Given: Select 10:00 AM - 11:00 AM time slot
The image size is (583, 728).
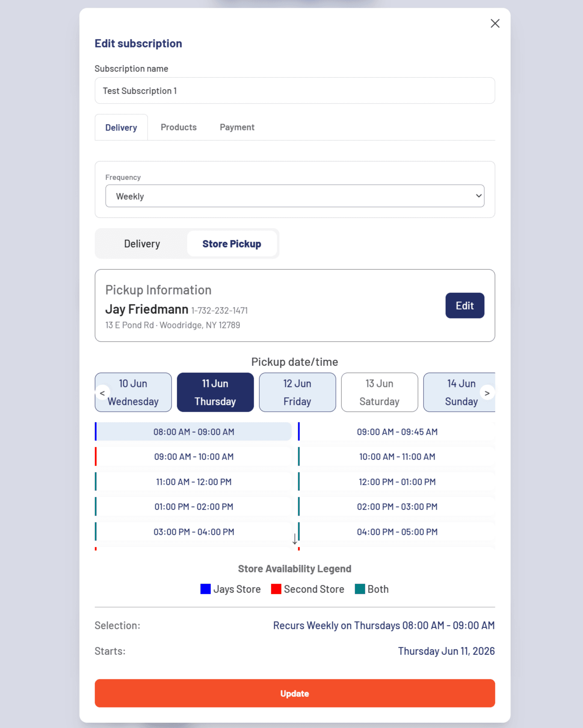Looking at the screenshot, I should (397, 457).
